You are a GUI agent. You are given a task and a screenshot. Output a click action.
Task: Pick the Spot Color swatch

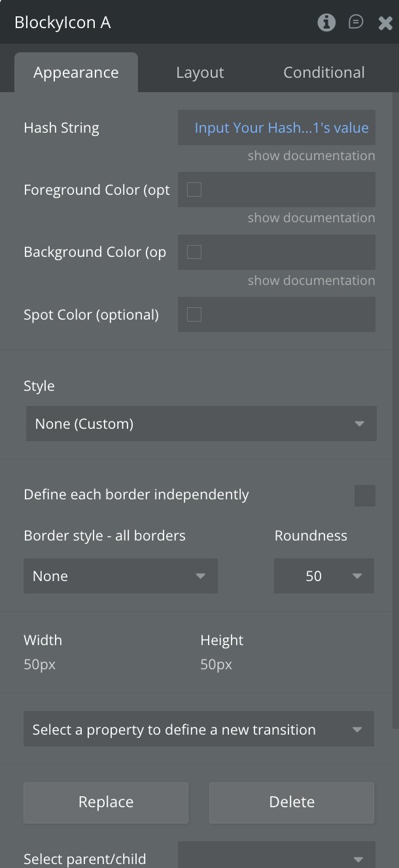tap(194, 314)
